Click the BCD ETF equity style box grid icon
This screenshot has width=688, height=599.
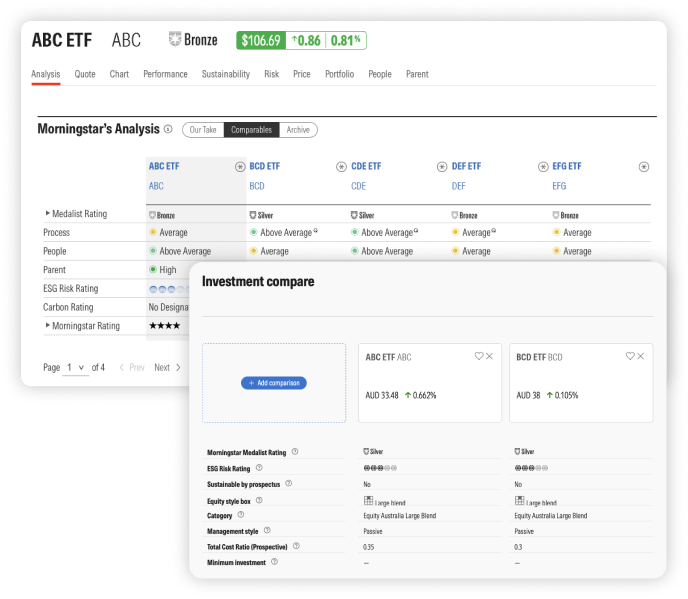[x=520, y=500]
